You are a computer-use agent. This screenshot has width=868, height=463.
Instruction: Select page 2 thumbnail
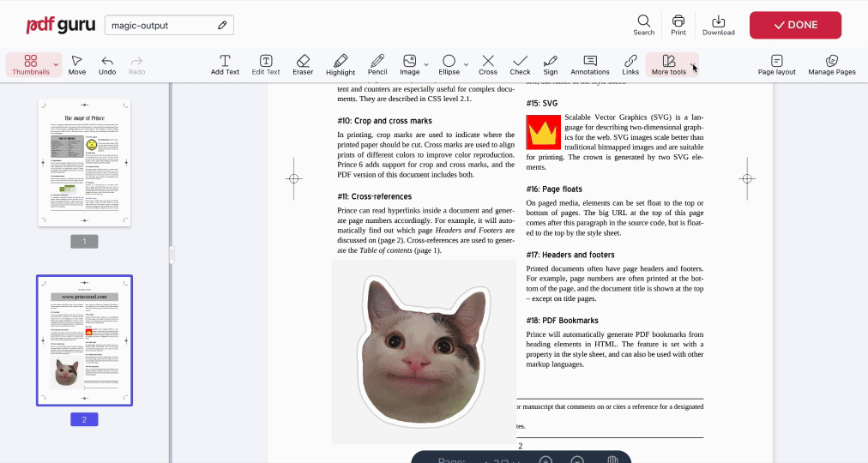tap(84, 340)
